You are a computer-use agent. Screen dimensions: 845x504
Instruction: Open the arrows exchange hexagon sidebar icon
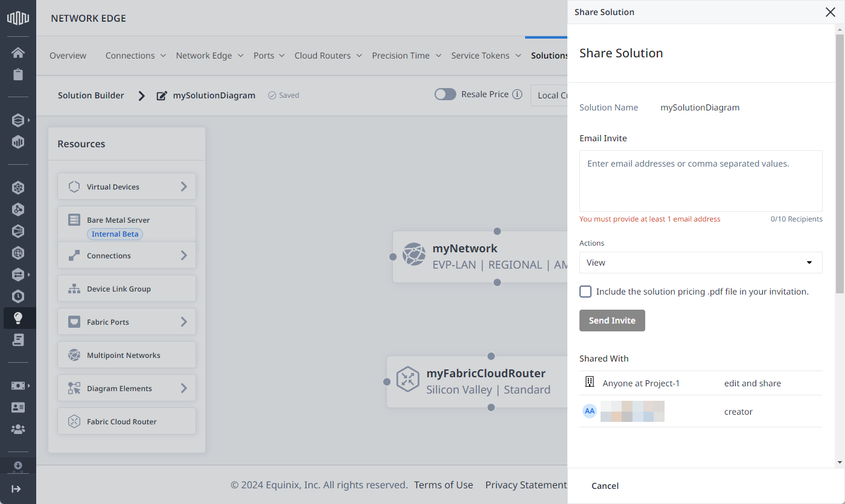[x=18, y=275]
